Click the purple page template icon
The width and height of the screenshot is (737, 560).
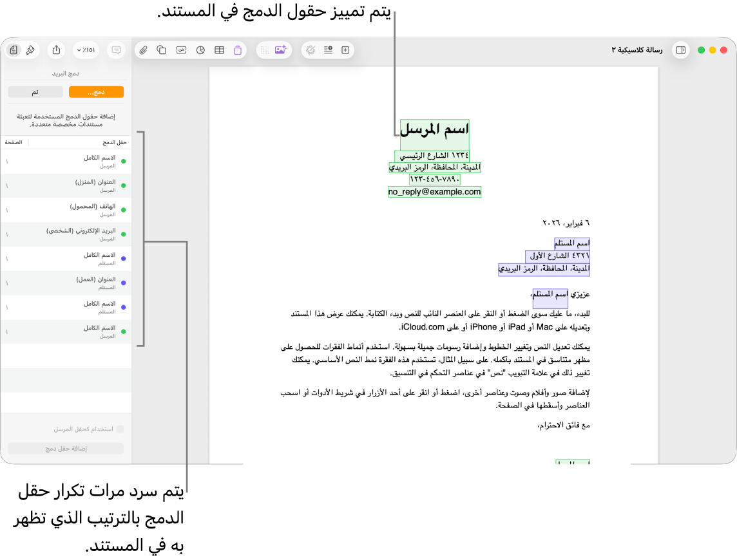(x=238, y=50)
